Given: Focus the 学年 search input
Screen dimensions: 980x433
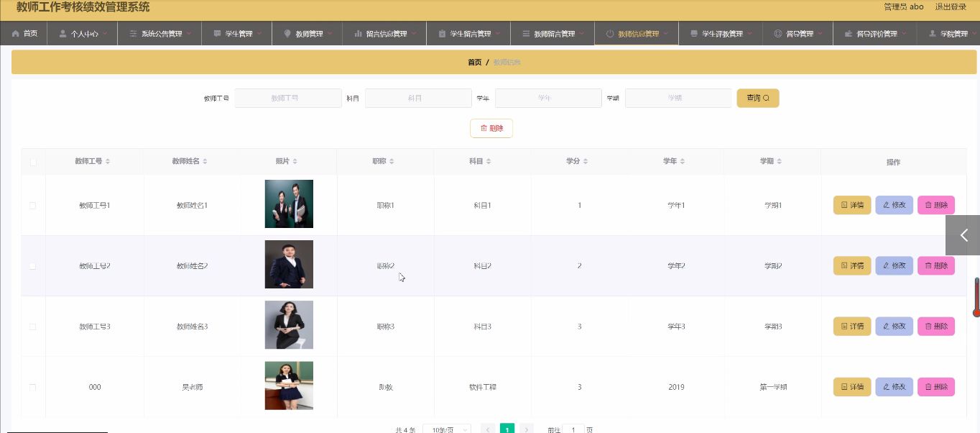Looking at the screenshot, I should (x=548, y=98).
